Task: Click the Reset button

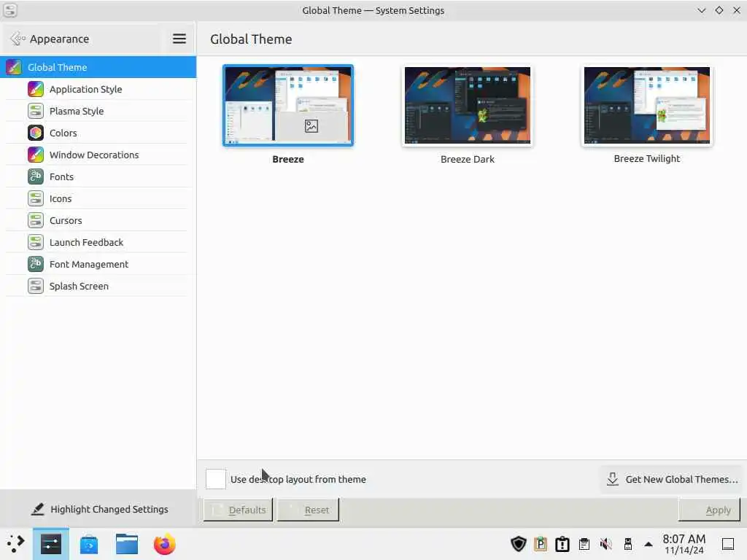Action: point(309,510)
